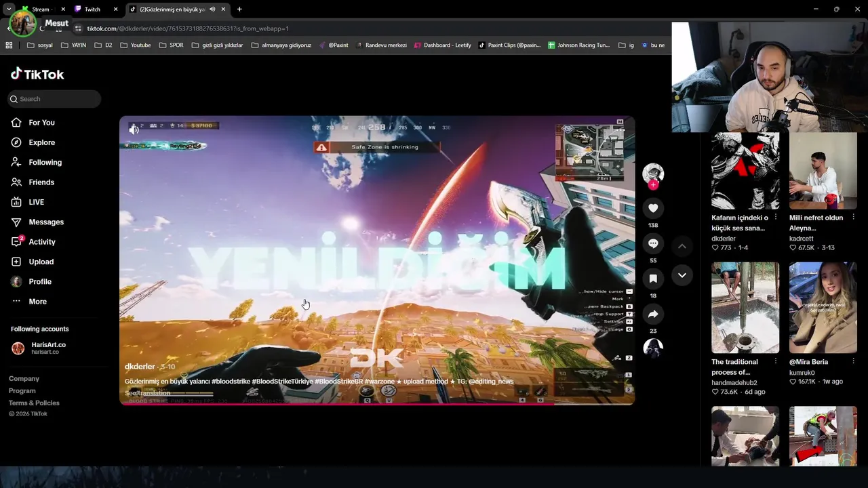The width and height of the screenshot is (868, 488).
Task: Mute the tab via audio icon
Action: pos(212,9)
